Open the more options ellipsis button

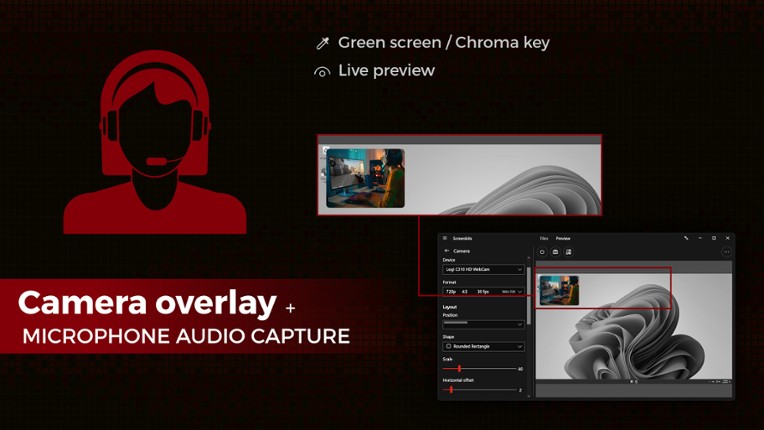click(726, 252)
